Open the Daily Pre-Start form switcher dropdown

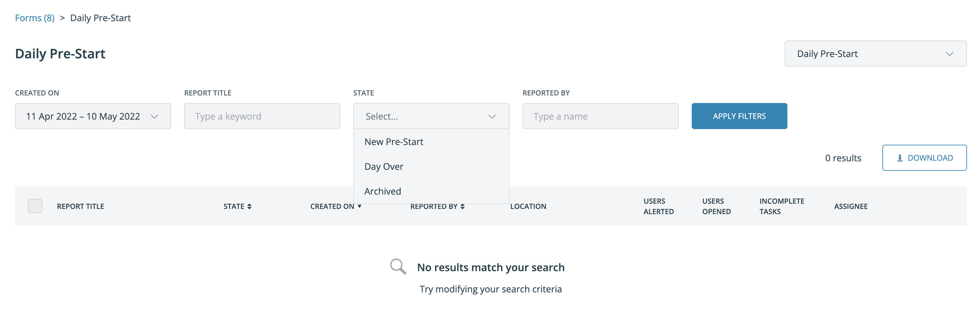tap(875, 53)
